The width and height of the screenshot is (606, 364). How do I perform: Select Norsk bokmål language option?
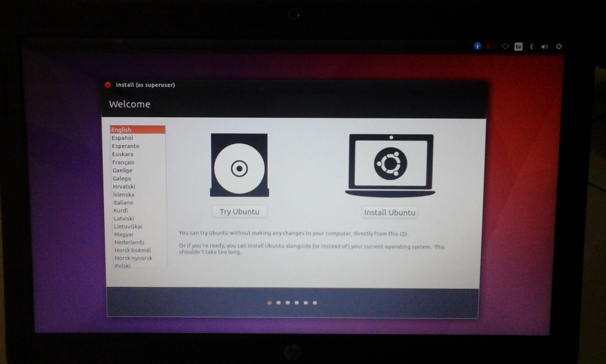(132, 250)
